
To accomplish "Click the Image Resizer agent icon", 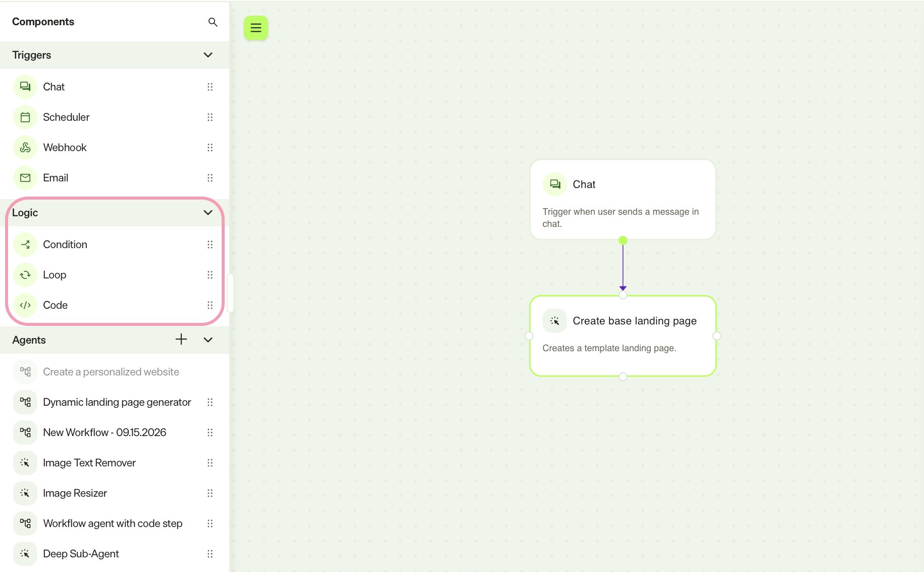I will point(25,493).
